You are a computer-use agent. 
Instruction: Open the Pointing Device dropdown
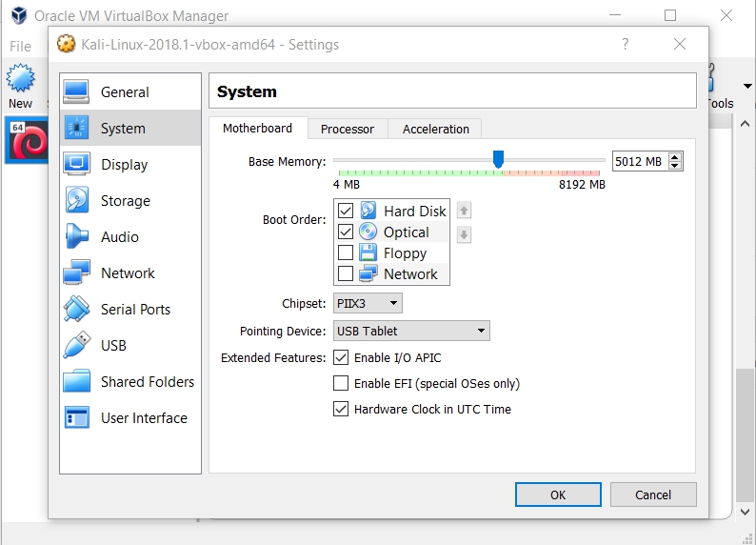[x=411, y=331]
